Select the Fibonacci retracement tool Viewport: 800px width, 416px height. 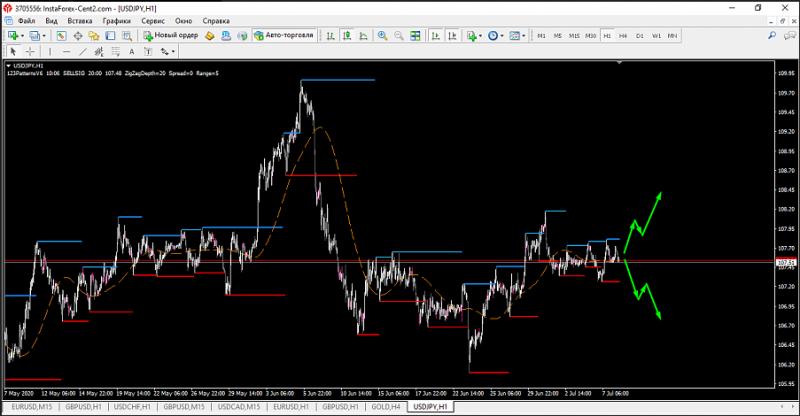pyautogui.click(x=115, y=52)
